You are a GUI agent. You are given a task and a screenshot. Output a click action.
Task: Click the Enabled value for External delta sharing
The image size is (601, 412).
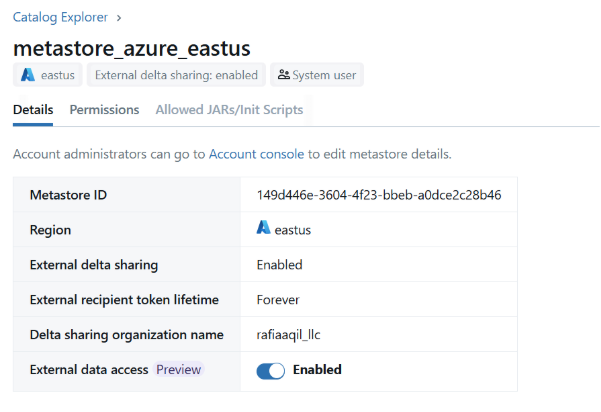pos(279,264)
